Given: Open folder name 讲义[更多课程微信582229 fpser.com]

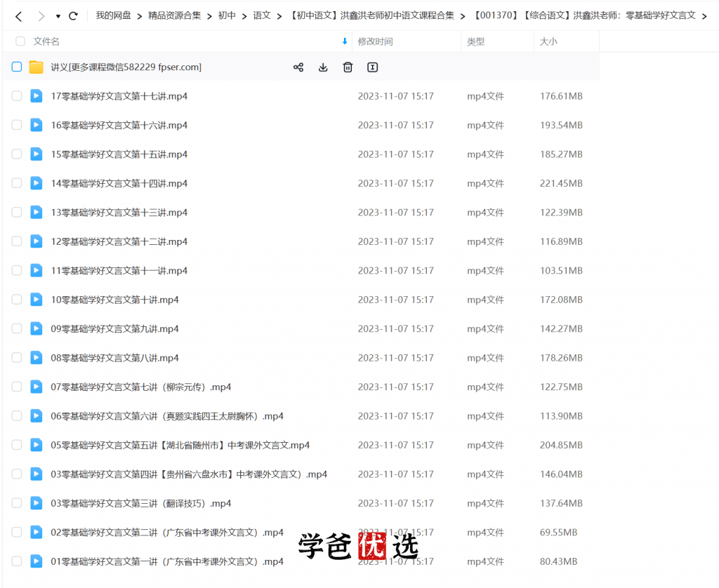Looking at the screenshot, I should point(126,67).
